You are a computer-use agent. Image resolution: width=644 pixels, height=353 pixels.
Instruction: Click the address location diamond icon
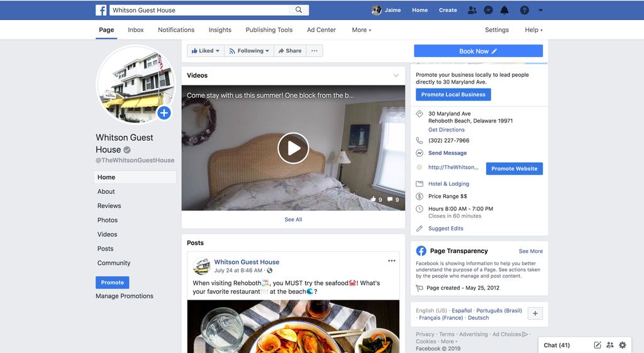pos(419,114)
